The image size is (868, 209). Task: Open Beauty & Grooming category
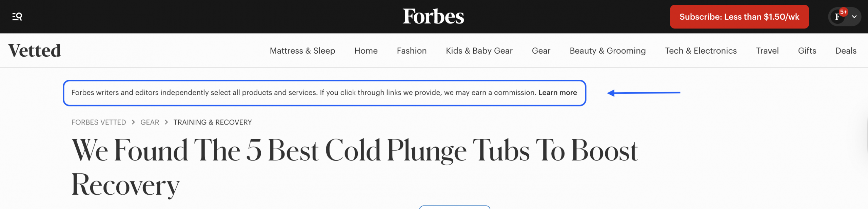tap(608, 51)
